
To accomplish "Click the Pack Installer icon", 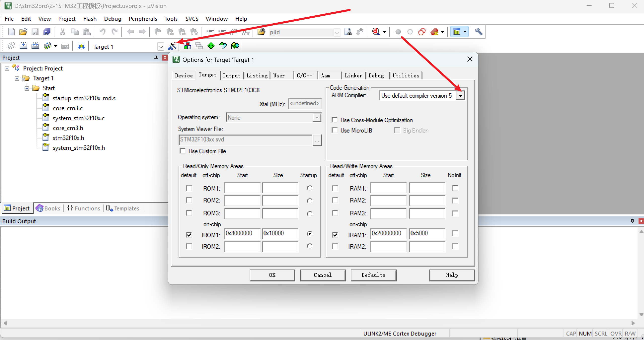I will point(235,46).
